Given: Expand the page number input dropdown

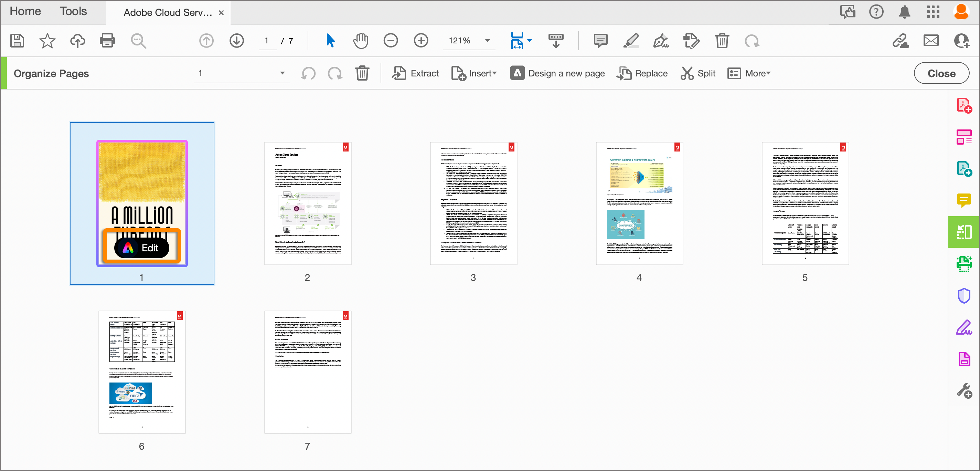Looking at the screenshot, I should coord(282,73).
